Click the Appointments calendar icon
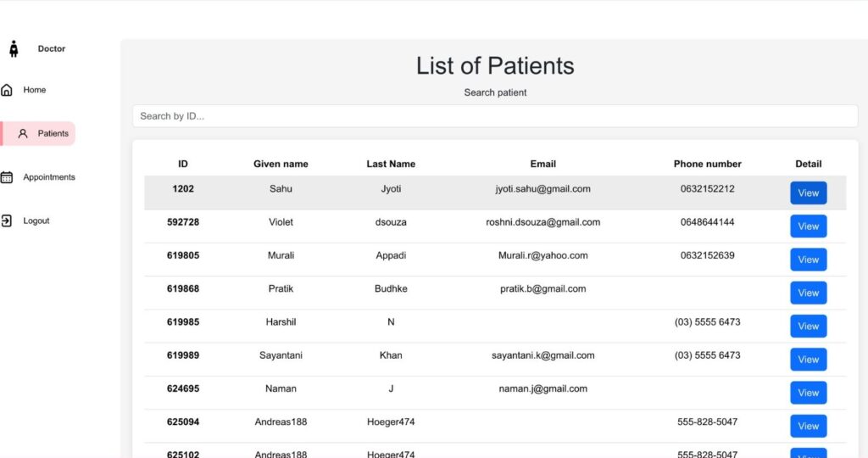The height and width of the screenshot is (458, 868). tap(7, 177)
